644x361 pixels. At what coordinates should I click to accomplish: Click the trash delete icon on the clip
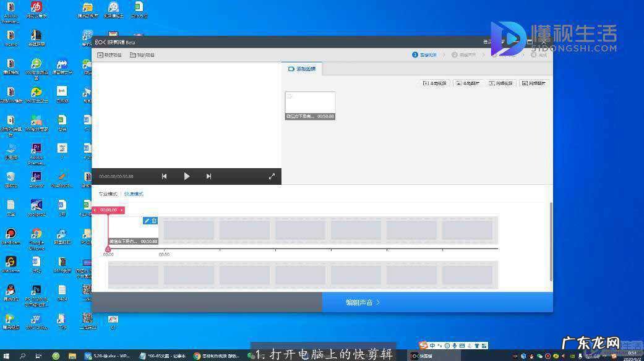click(x=153, y=221)
